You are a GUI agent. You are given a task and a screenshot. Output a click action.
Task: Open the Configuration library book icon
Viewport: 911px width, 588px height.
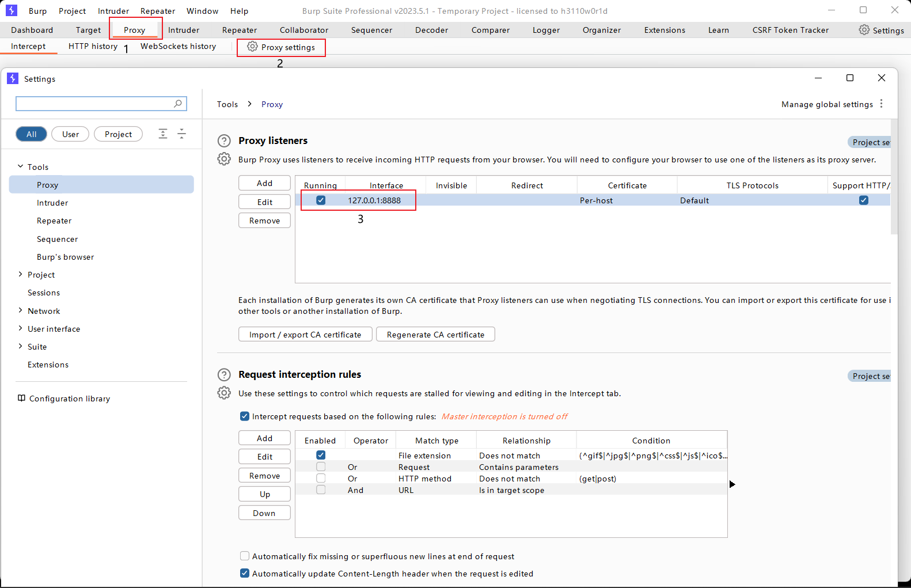tap(21, 399)
